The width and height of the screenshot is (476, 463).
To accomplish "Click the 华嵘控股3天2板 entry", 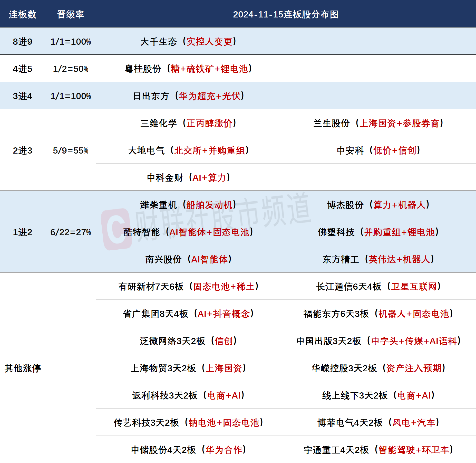I will point(378,368).
